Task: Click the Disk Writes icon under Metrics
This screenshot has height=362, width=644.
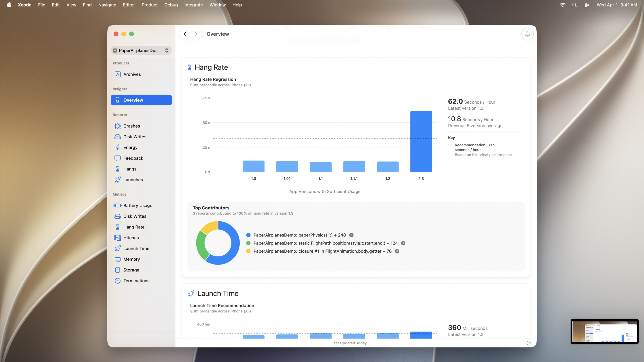Action: (117, 216)
